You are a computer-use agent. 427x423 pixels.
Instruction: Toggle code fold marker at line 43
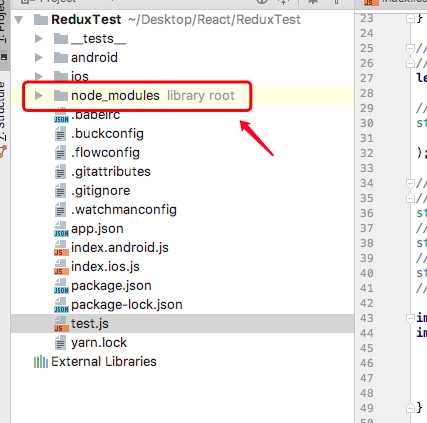(411, 318)
